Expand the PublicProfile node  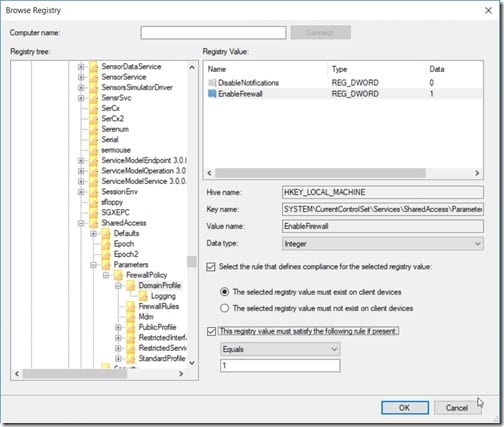click(118, 327)
